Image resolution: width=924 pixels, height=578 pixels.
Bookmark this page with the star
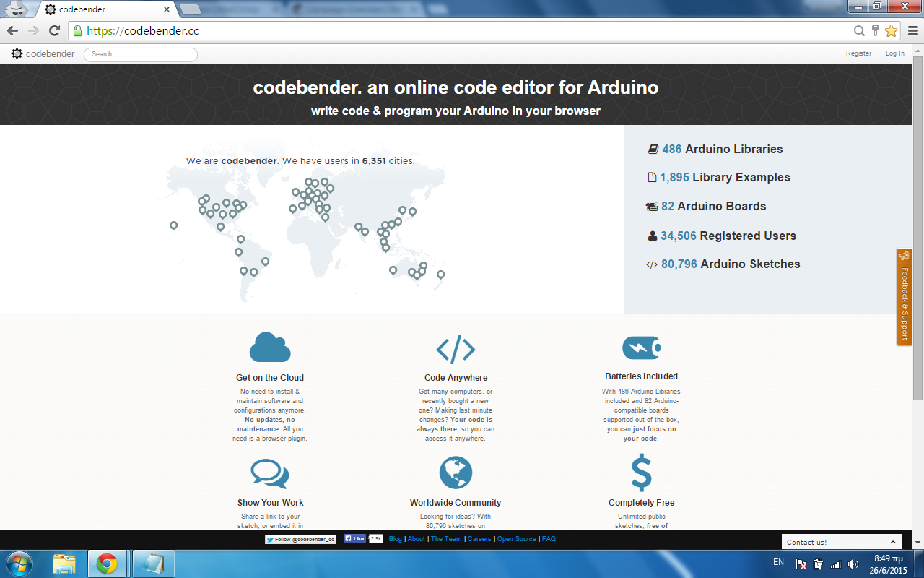891,30
